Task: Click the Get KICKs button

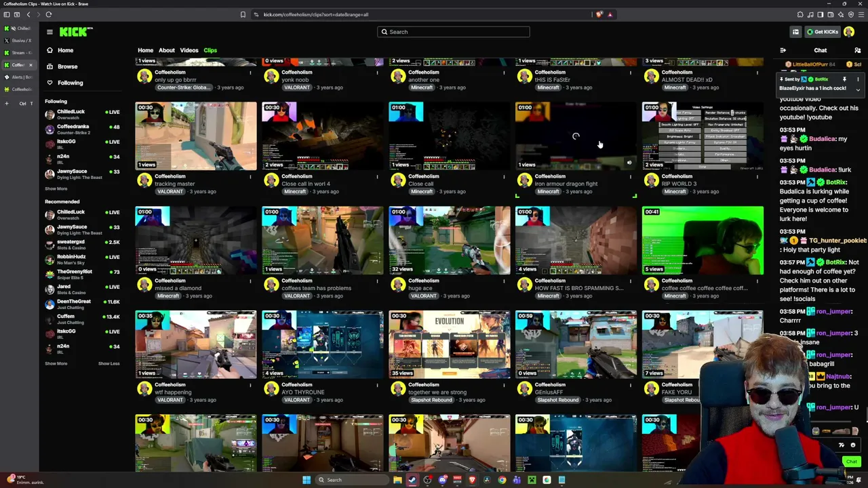Action: click(822, 32)
